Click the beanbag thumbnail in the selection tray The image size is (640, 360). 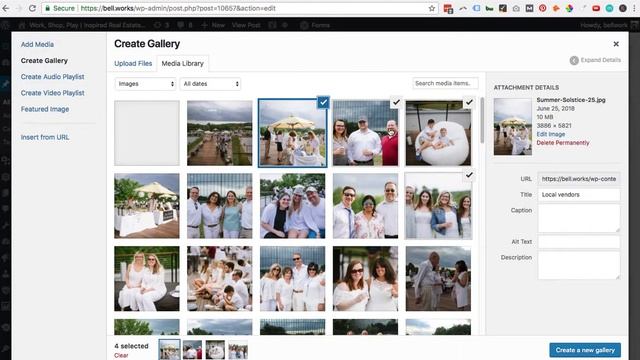coord(215,350)
